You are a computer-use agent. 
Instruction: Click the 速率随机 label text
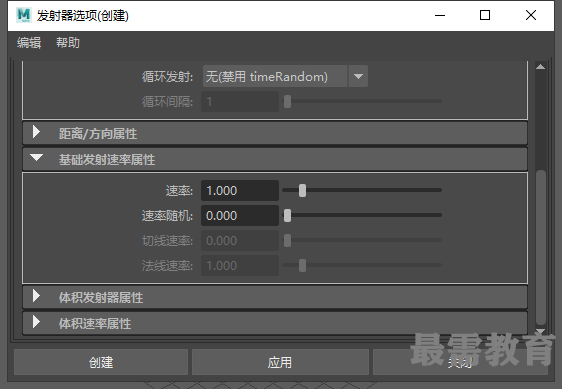click(167, 215)
